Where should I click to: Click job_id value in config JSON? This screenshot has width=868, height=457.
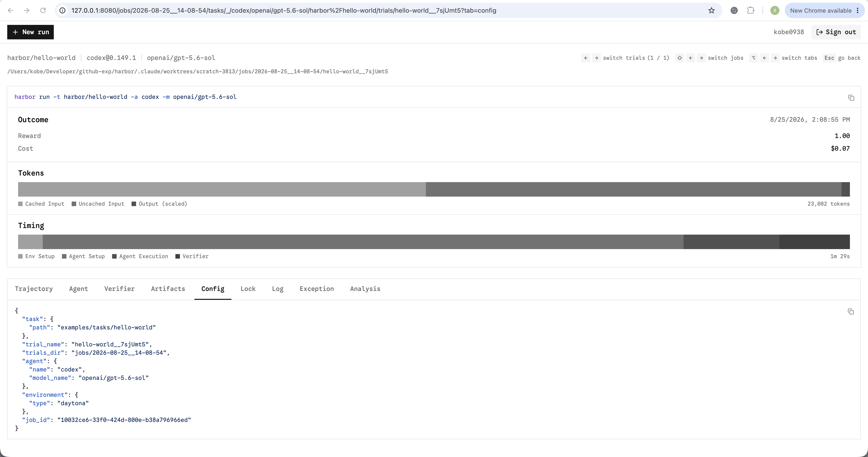click(124, 420)
